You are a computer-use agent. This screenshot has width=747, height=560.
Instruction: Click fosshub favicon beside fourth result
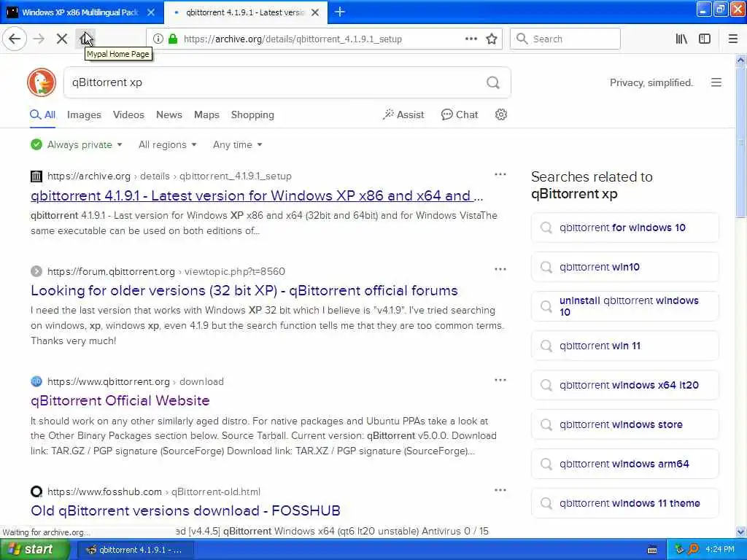(36, 491)
